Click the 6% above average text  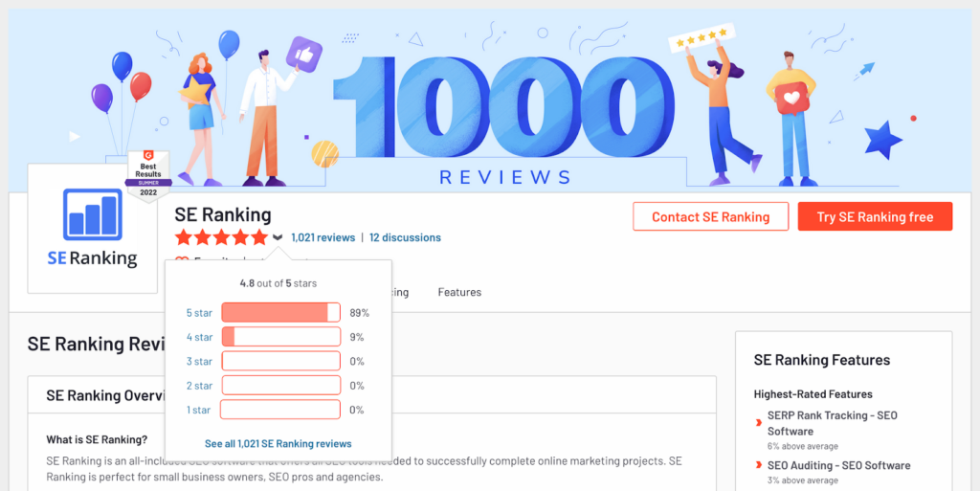pos(803,446)
